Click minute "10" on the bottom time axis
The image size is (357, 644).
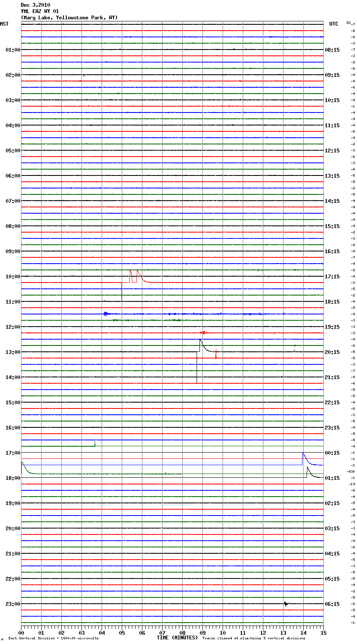(223, 632)
